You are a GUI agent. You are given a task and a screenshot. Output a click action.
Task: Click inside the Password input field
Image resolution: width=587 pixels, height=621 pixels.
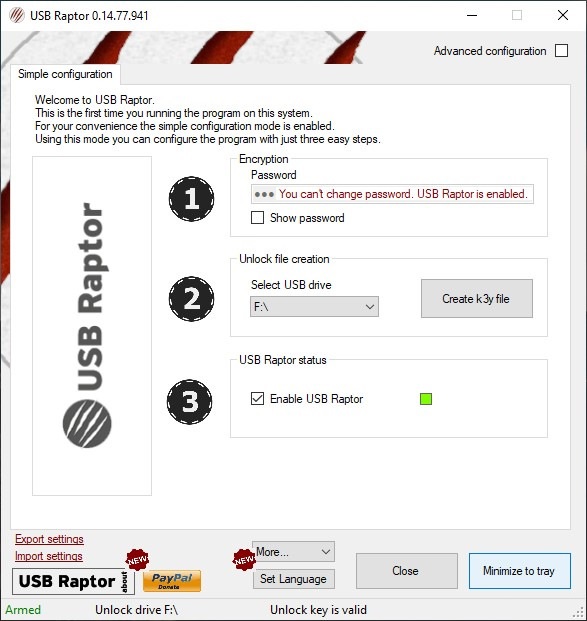coord(392,194)
